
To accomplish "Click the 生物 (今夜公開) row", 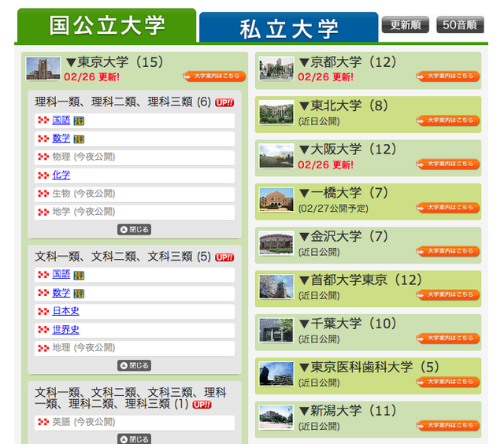I will [x=135, y=194].
